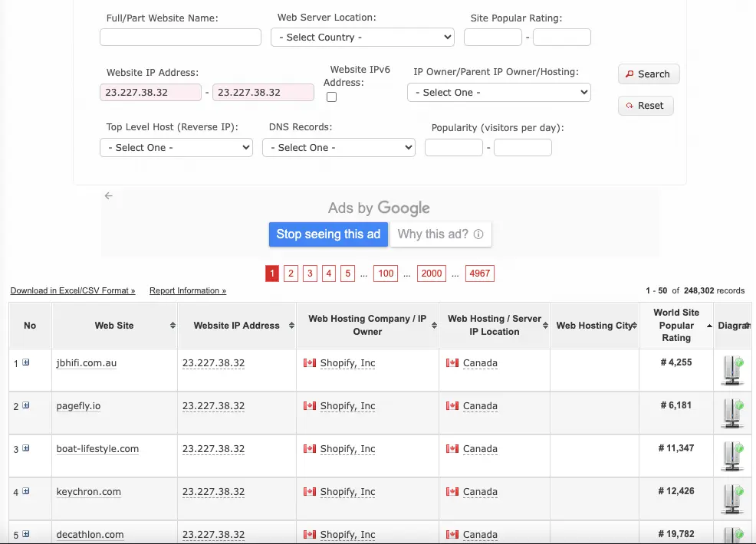Click the Search button

pyautogui.click(x=648, y=74)
